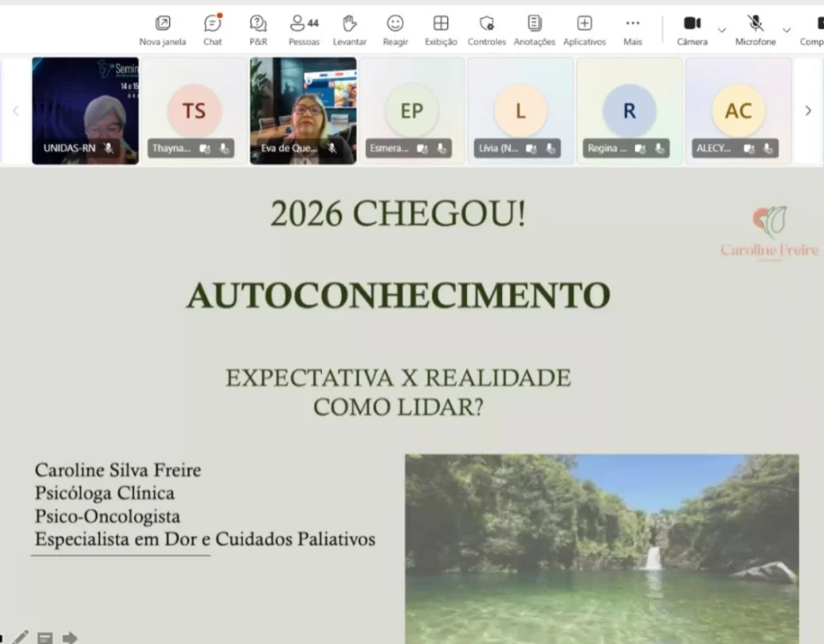Open a new window with Nova janela
This screenshot has height=644, width=824.
[162, 28]
